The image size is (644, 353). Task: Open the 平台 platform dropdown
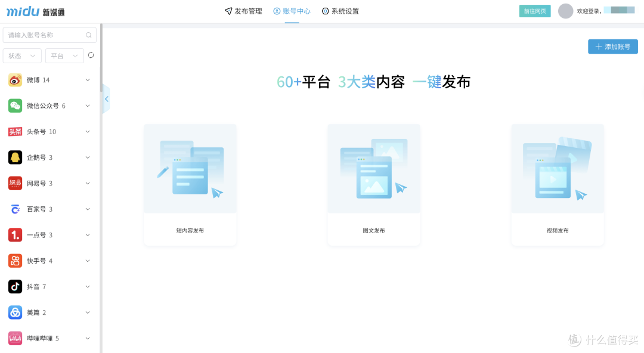64,56
